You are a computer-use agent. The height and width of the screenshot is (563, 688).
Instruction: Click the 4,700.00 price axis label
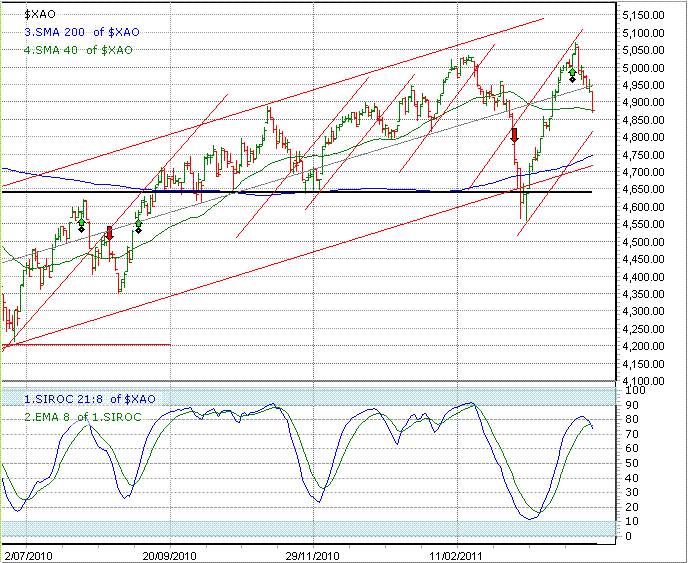coord(643,172)
